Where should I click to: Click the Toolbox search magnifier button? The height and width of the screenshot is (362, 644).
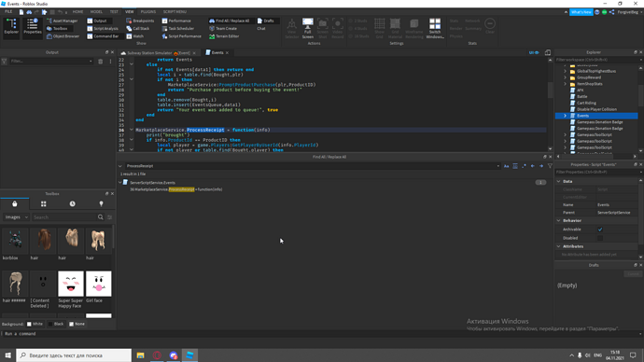[x=100, y=217]
